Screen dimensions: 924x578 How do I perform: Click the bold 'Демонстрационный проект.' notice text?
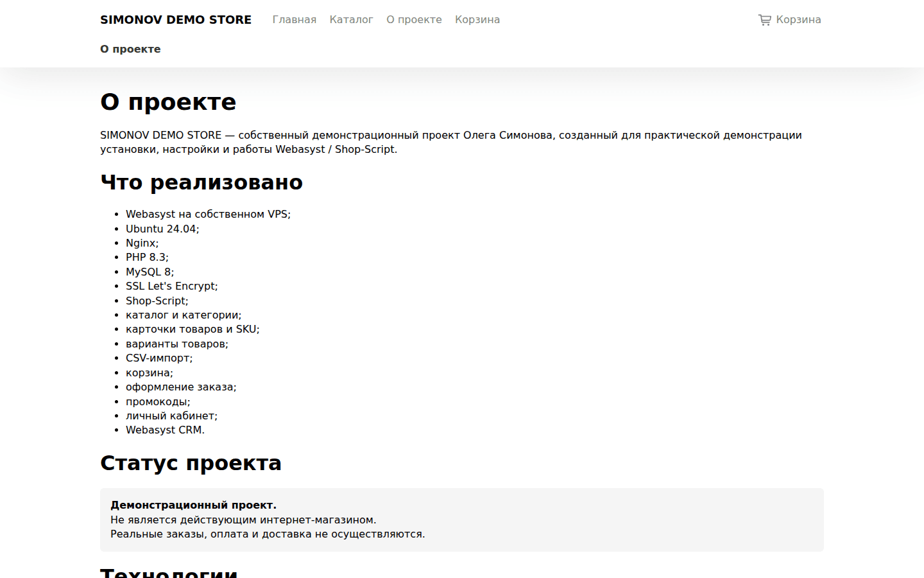(193, 505)
